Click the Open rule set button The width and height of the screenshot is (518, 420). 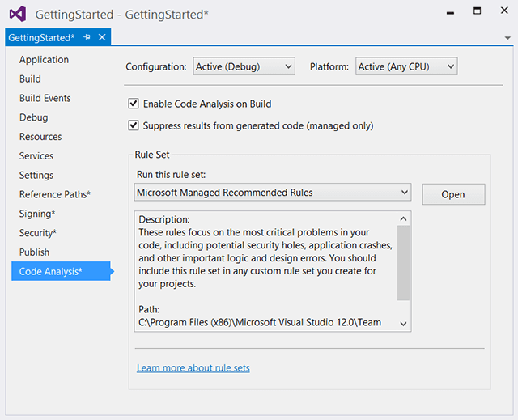pyautogui.click(x=453, y=194)
